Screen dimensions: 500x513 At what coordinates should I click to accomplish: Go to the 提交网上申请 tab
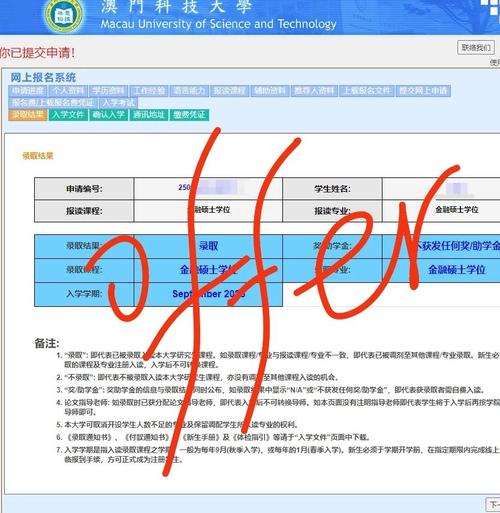[423, 91]
